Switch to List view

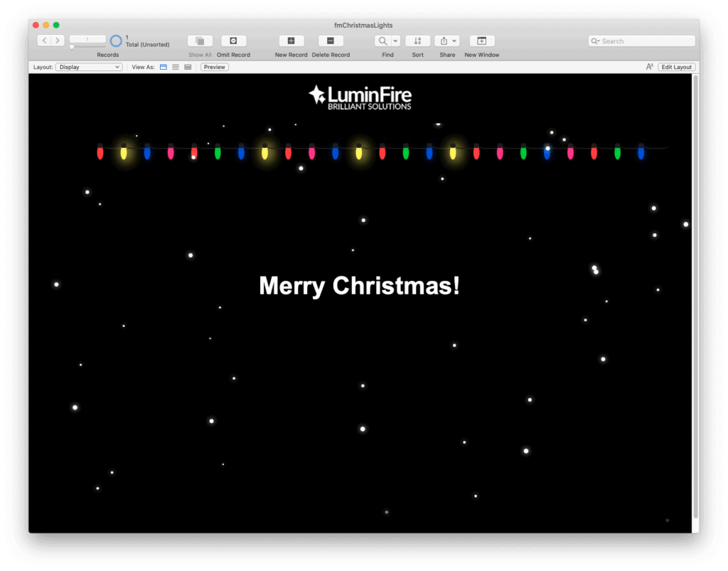[175, 66]
